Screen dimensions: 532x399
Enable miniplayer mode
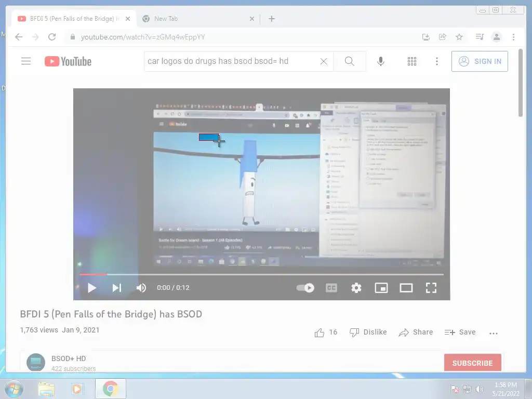(x=381, y=288)
